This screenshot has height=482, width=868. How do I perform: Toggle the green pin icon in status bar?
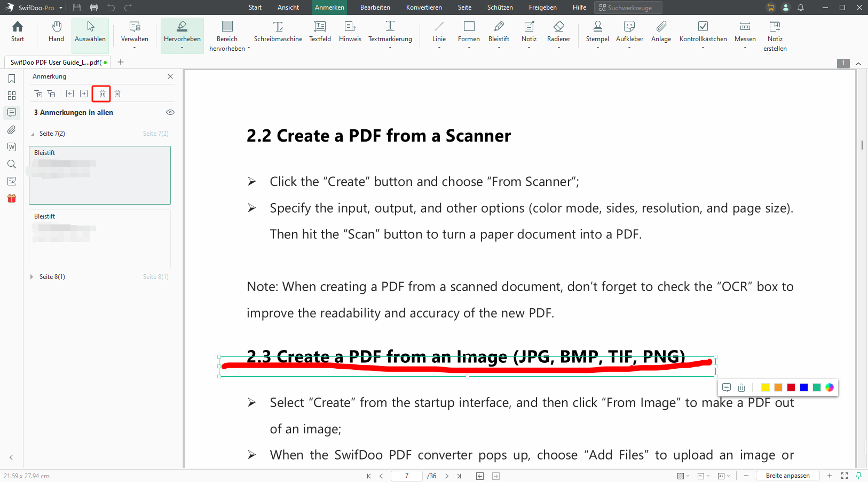[858, 476]
